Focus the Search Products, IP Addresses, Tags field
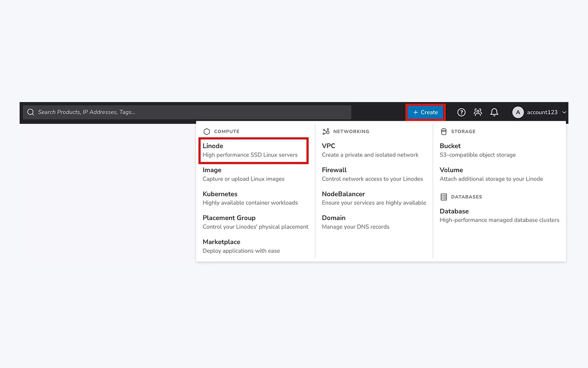 [187, 112]
